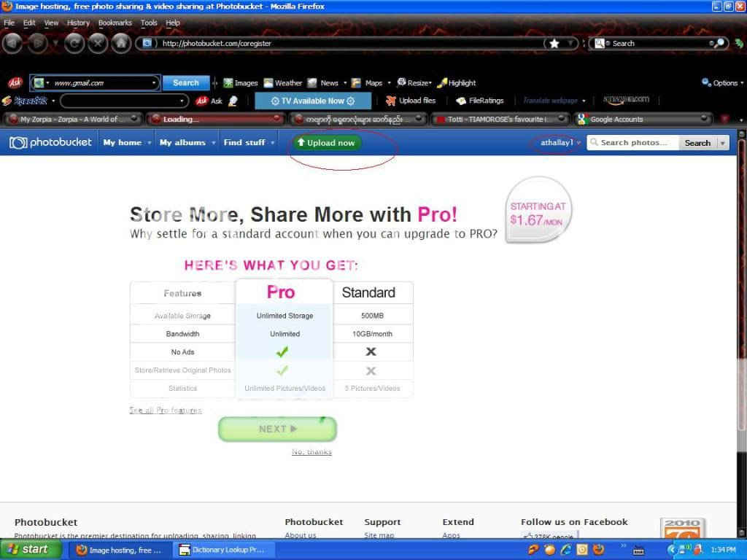Click the magnifier in the browser search box

click(719, 43)
